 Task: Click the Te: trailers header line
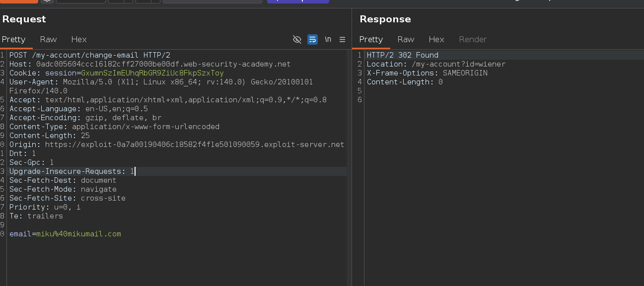(36, 216)
